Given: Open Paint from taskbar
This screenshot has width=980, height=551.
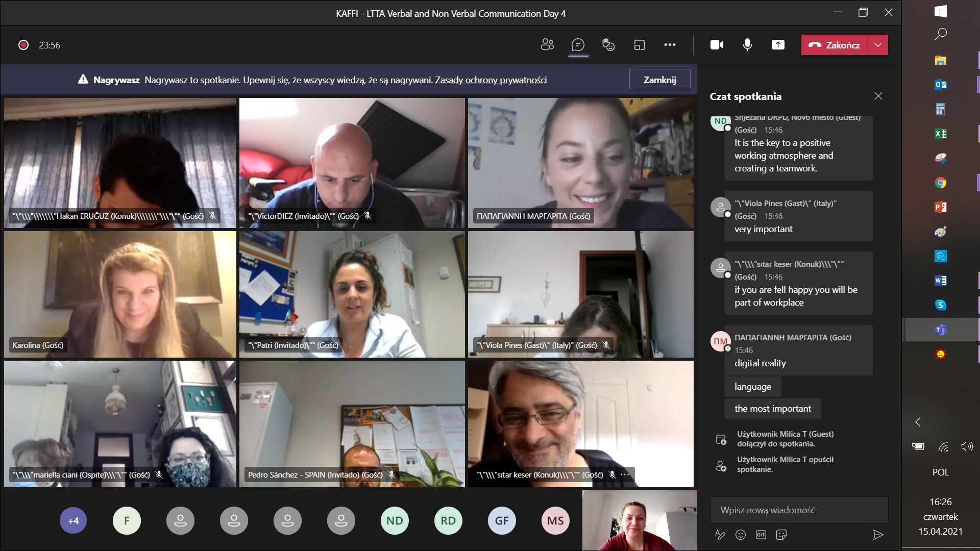Looking at the screenshot, I should [941, 232].
